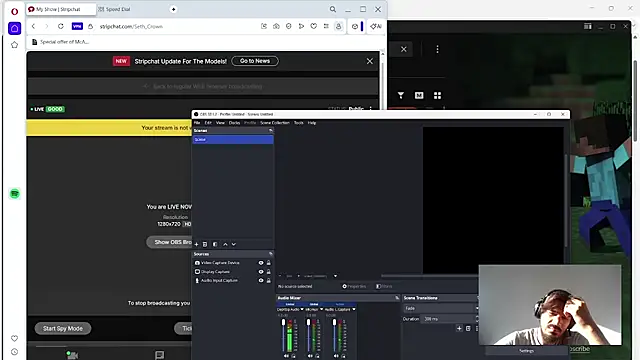Open the OBS Edit menu

(x=208, y=122)
